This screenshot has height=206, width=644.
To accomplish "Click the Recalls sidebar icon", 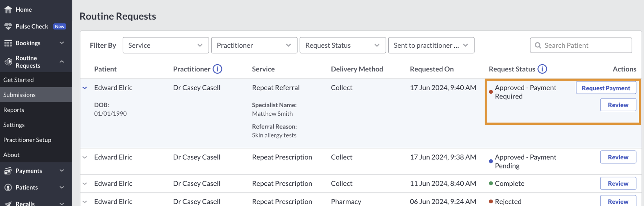I will pos(8,203).
